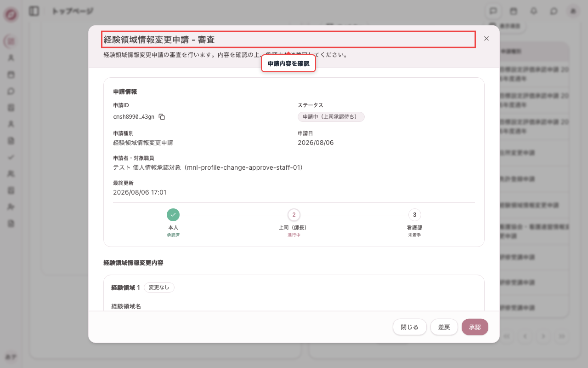Click the 本人 step label

click(173, 228)
